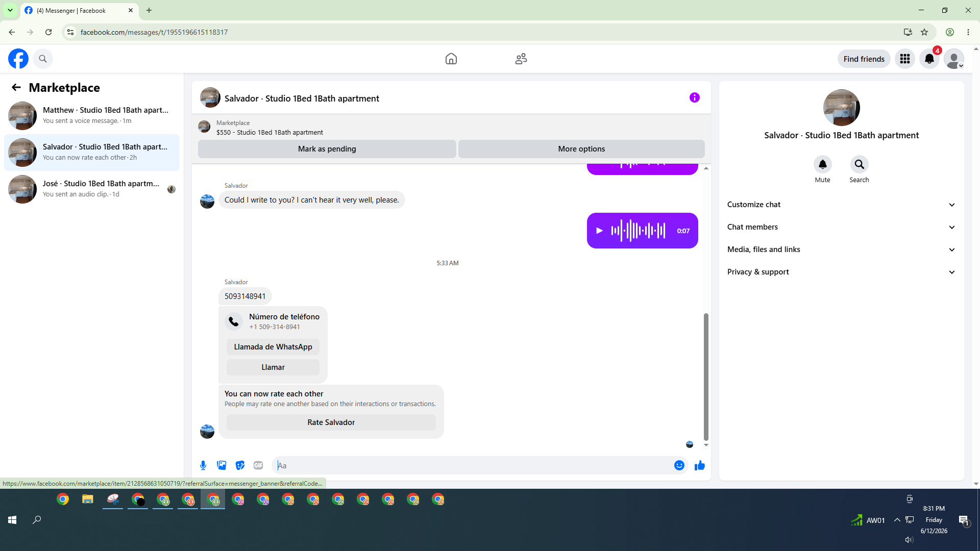Send a thumbs-up like
980x551 pixels.
click(700, 465)
